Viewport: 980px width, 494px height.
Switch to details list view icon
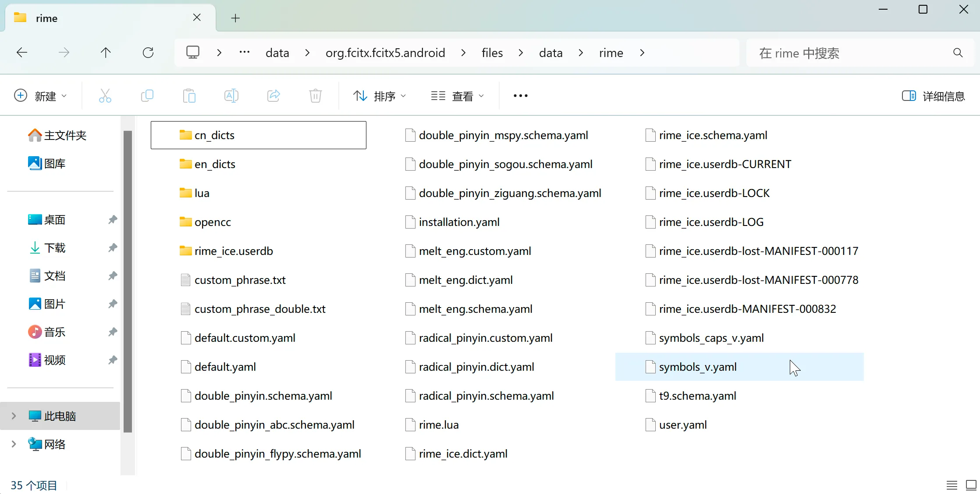(952, 485)
